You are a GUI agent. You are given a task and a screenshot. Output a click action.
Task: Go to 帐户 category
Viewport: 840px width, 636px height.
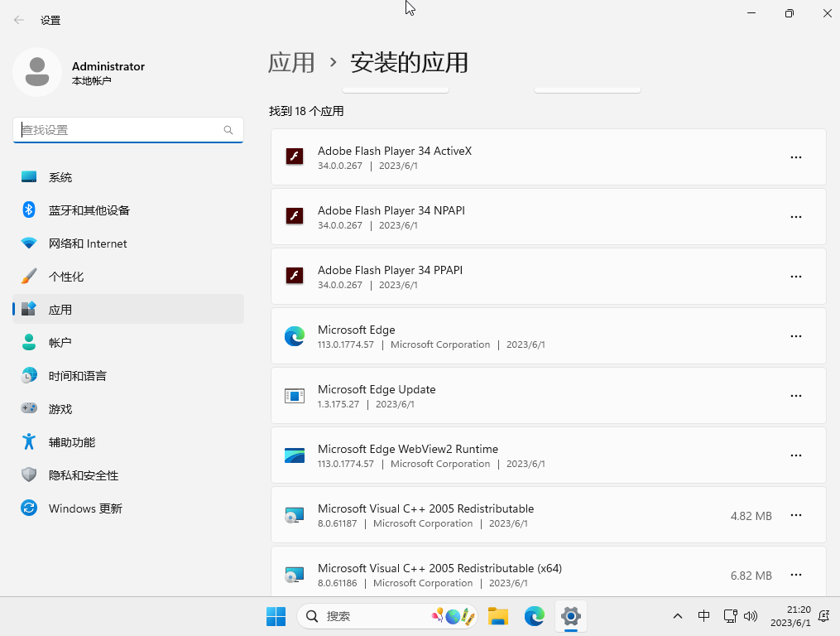(128, 343)
